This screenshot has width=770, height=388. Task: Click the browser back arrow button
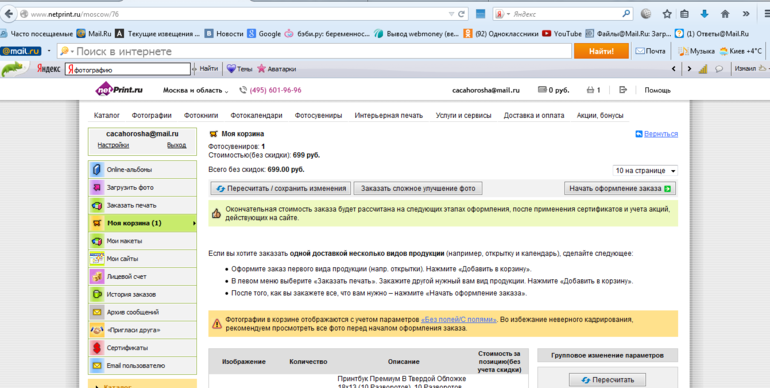pyautogui.click(x=8, y=14)
